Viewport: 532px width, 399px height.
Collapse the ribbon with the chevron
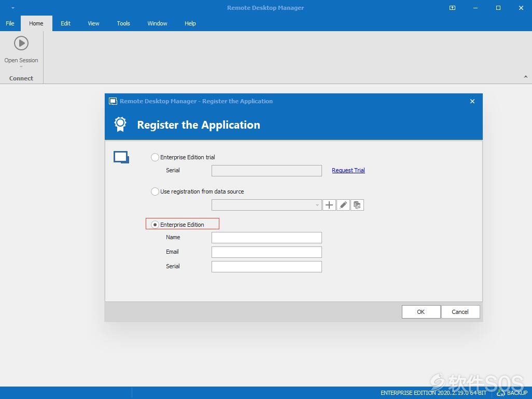(x=526, y=77)
